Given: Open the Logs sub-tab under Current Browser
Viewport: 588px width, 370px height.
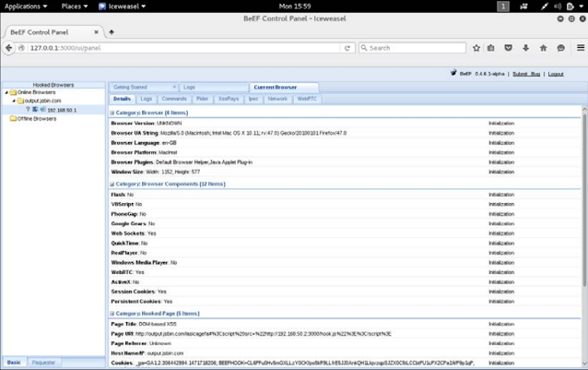Looking at the screenshot, I should [x=147, y=99].
